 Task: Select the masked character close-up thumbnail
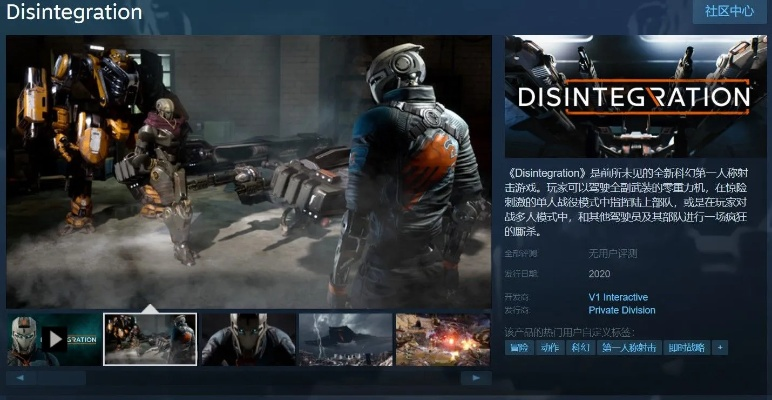pos(248,339)
